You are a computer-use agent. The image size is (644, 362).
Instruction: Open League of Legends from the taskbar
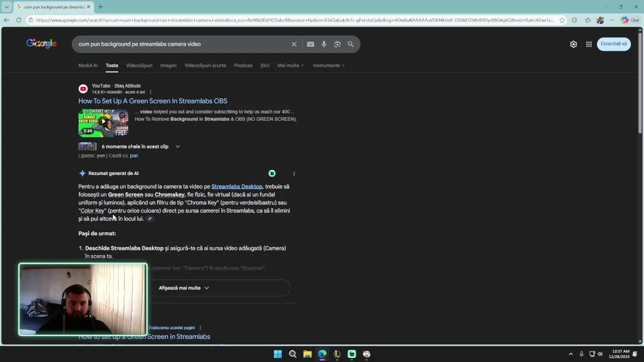[337, 354]
